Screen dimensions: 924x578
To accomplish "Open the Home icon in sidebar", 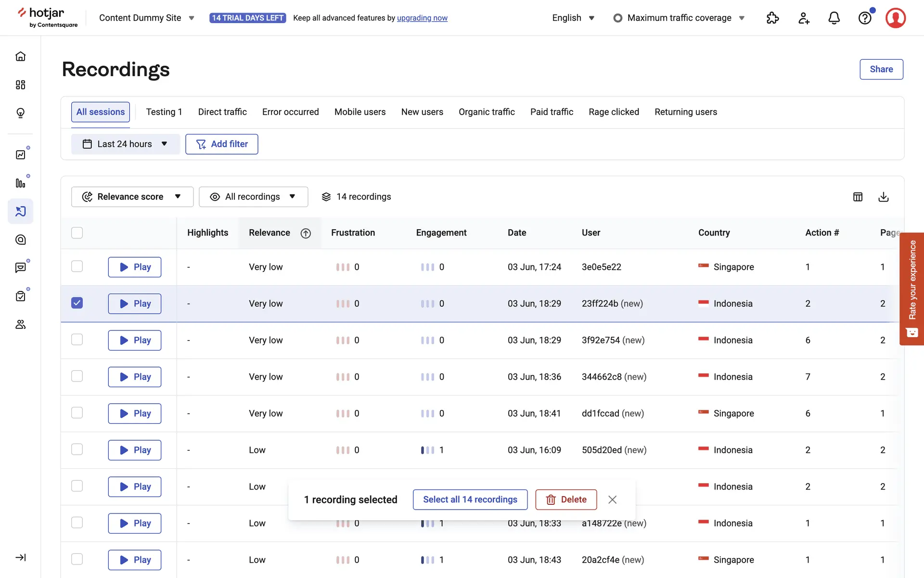I will (x=20, y=56).
